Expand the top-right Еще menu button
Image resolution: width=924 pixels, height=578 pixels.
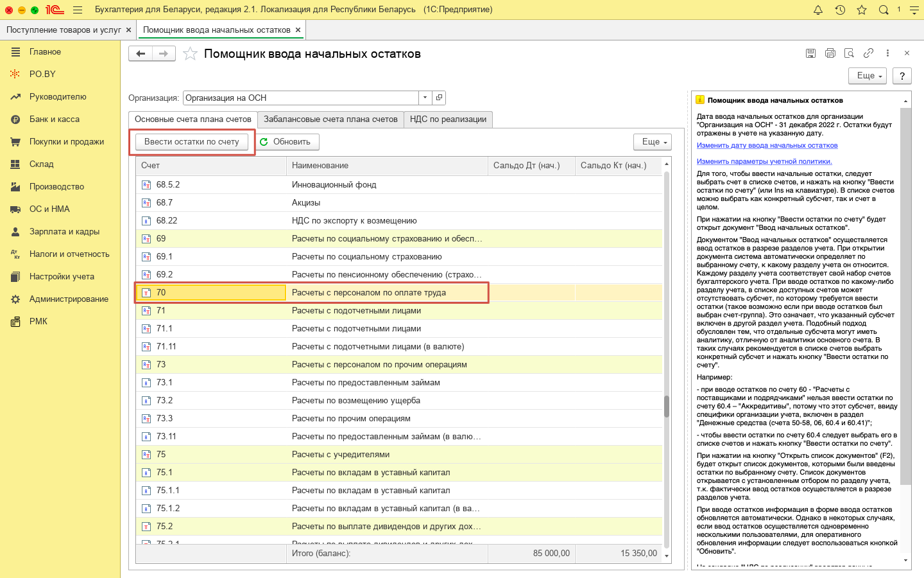867,76
